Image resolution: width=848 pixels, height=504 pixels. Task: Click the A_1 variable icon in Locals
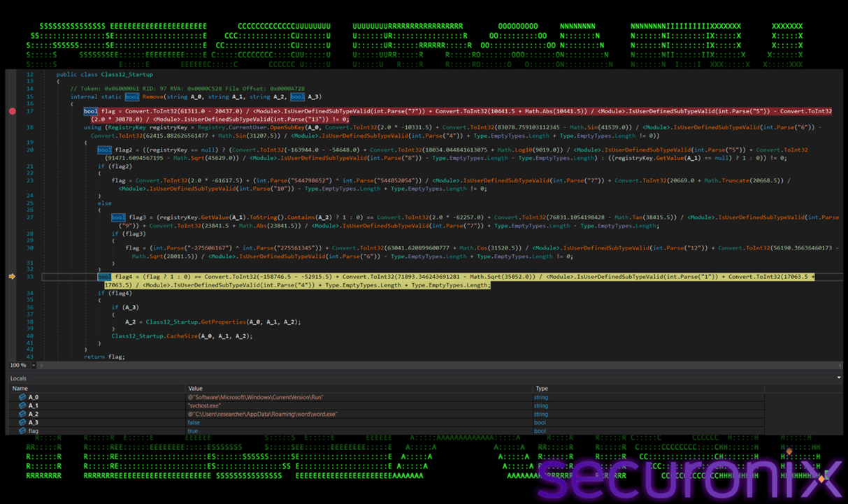22,405
